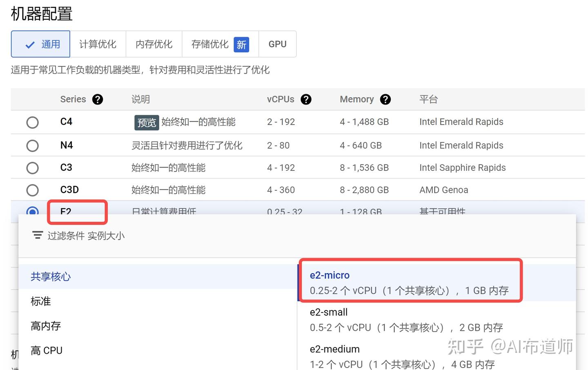This screenshot has width=588, height=370.
Task: Click the '2 - 192' vCPUs cell
Action: 281,122
